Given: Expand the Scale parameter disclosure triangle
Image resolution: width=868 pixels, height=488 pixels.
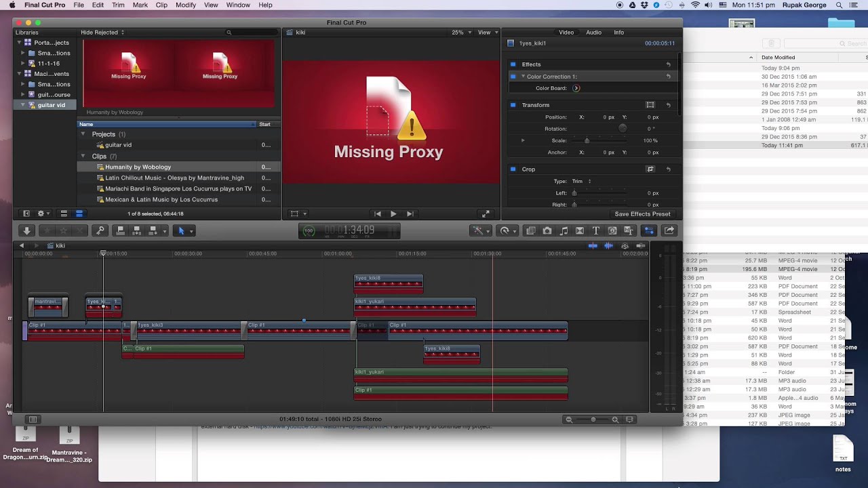Looking at the screenshot, I should click(523, 140).
